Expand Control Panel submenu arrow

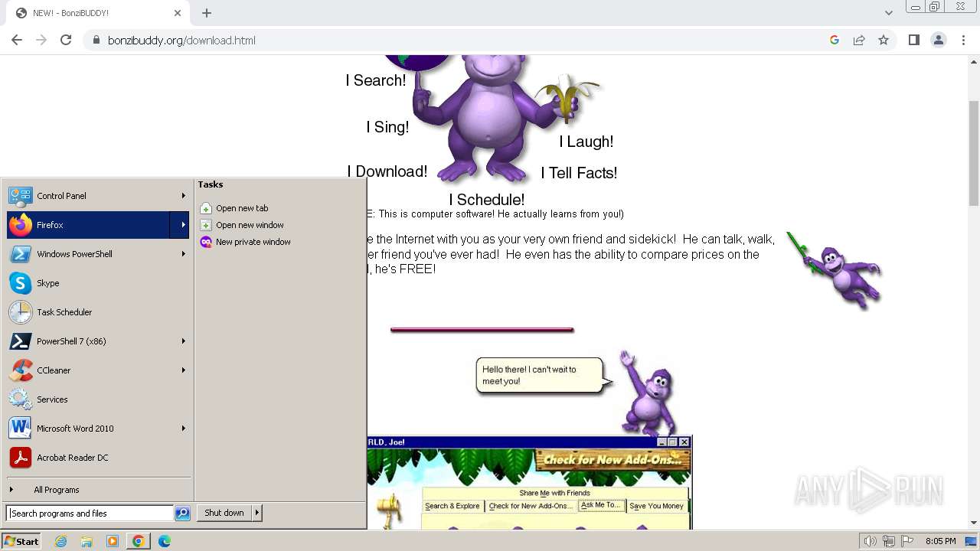[x=183, y=196]
